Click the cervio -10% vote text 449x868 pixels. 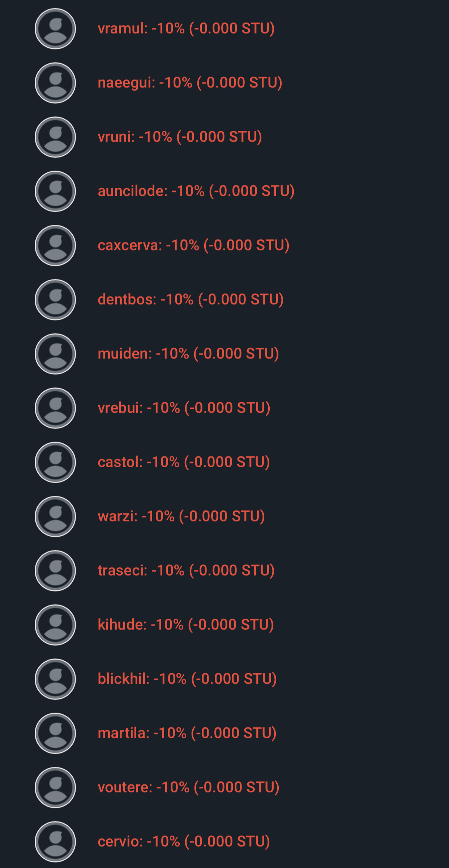pos(184,842)
